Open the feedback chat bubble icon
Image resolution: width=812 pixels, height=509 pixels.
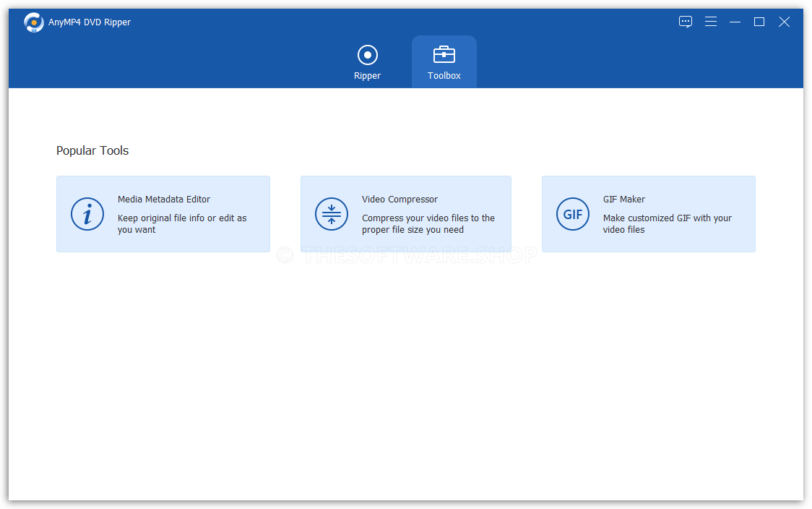685,22
